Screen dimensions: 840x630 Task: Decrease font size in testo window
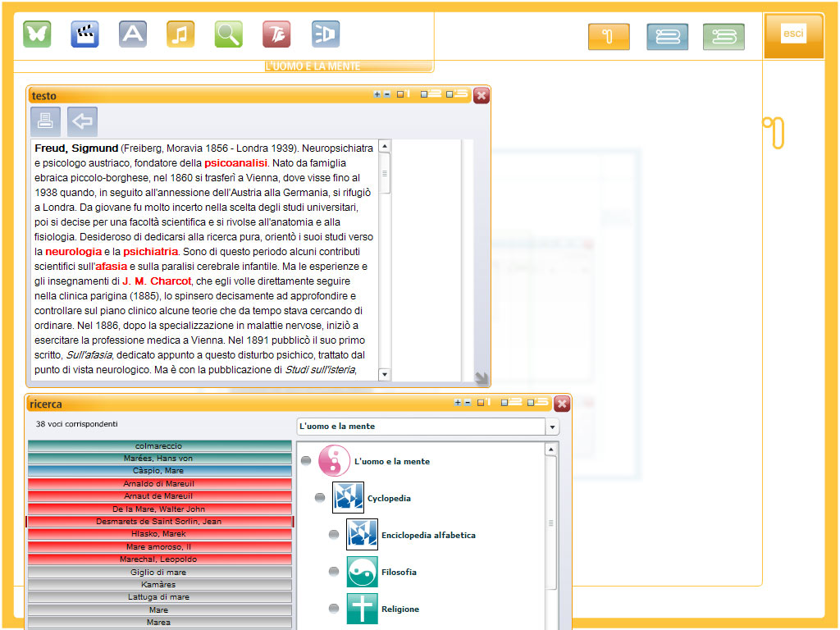387,94
